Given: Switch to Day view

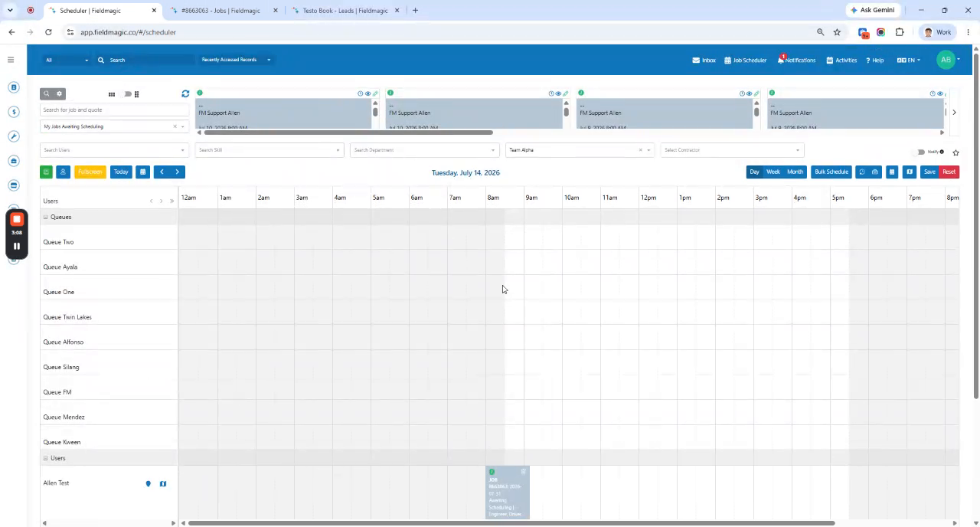Looking at the screenshot, I should (754, 172).
